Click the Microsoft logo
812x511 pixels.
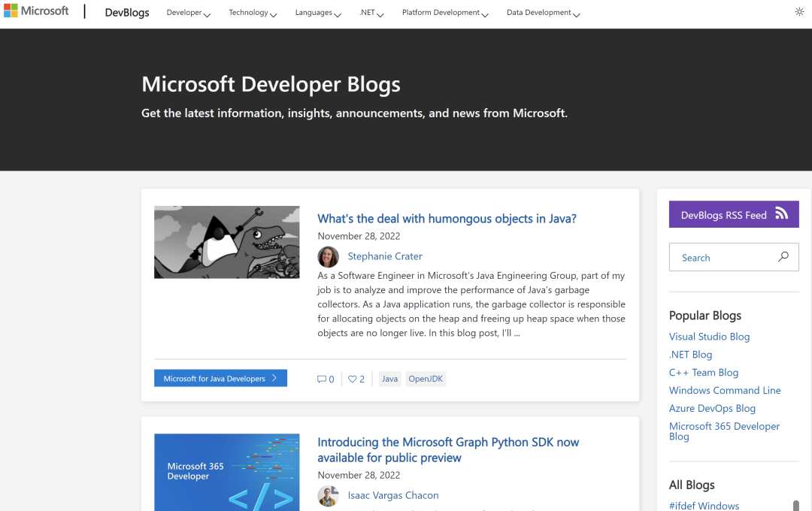tap(36, 11)
